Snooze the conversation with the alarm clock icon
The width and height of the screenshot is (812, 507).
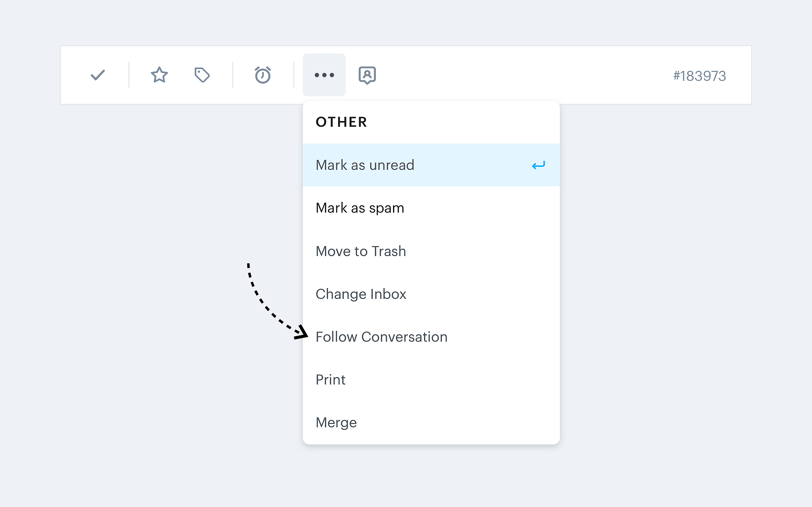pyautogui.click(x=263, y=75)
